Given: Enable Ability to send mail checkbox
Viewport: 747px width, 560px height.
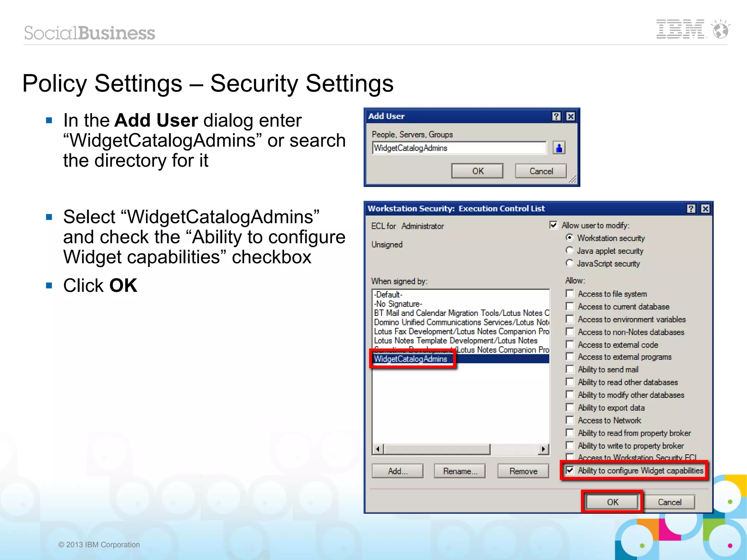Looking at the screenshot, I should tap(570, 369).
